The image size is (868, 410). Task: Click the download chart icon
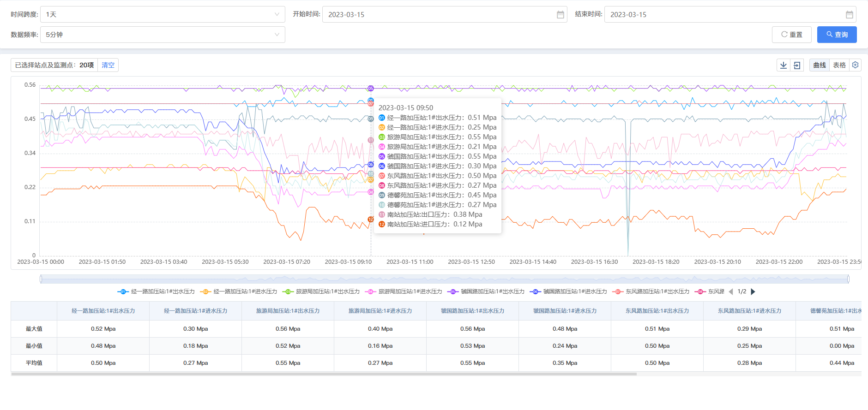click(784, 65)
